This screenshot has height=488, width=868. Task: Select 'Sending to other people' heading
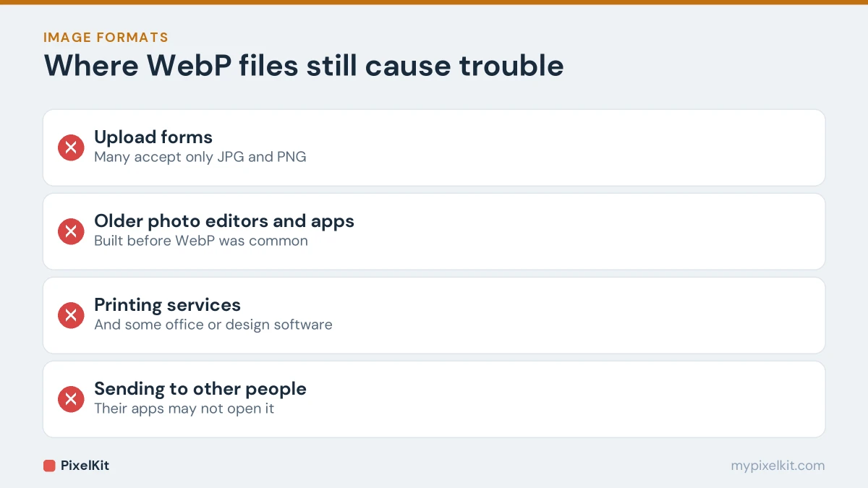[200, 389]
